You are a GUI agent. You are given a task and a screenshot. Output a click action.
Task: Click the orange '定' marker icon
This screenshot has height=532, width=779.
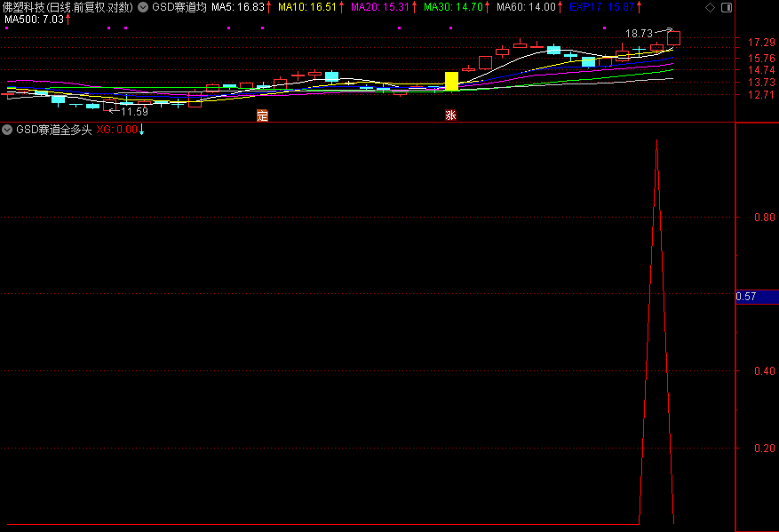pos(262,115)
